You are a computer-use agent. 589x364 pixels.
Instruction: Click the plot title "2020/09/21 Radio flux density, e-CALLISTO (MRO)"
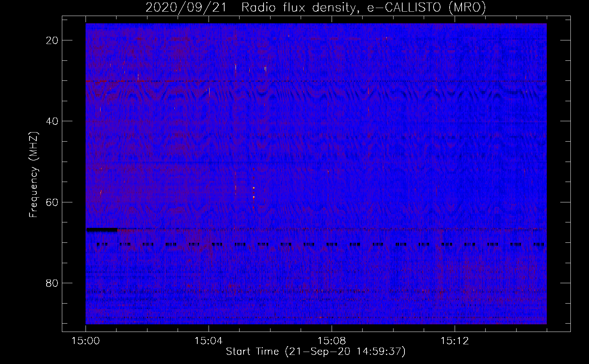(x=316, y=7)
